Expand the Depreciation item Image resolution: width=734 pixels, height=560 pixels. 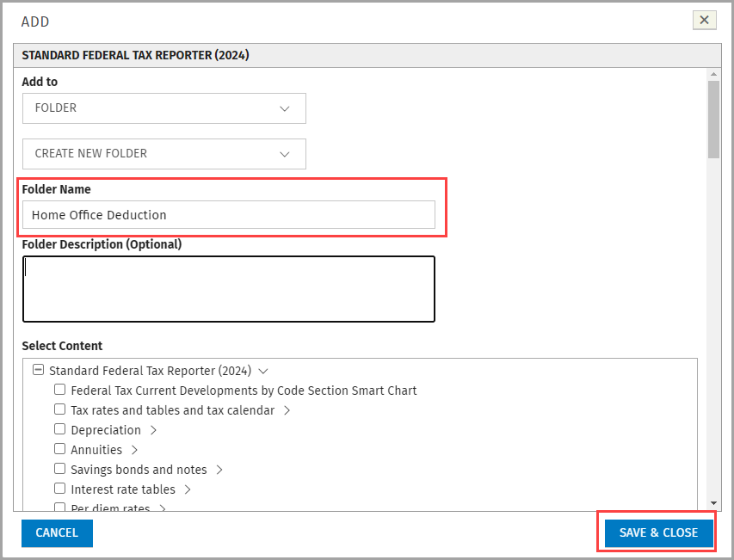click(x=153, y=430)
